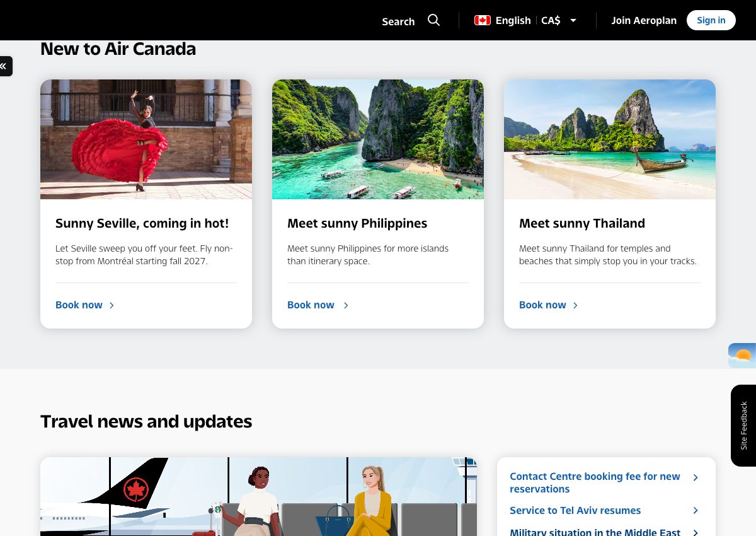Click chevron next to Service to Tel Aviv

pyautogui.click(x=696, y=510)
